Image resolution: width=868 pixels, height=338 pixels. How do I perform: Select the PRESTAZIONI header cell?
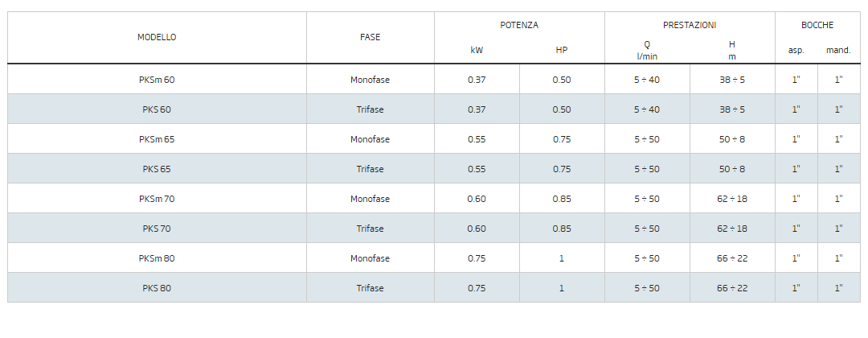click(x=690, y=26)
